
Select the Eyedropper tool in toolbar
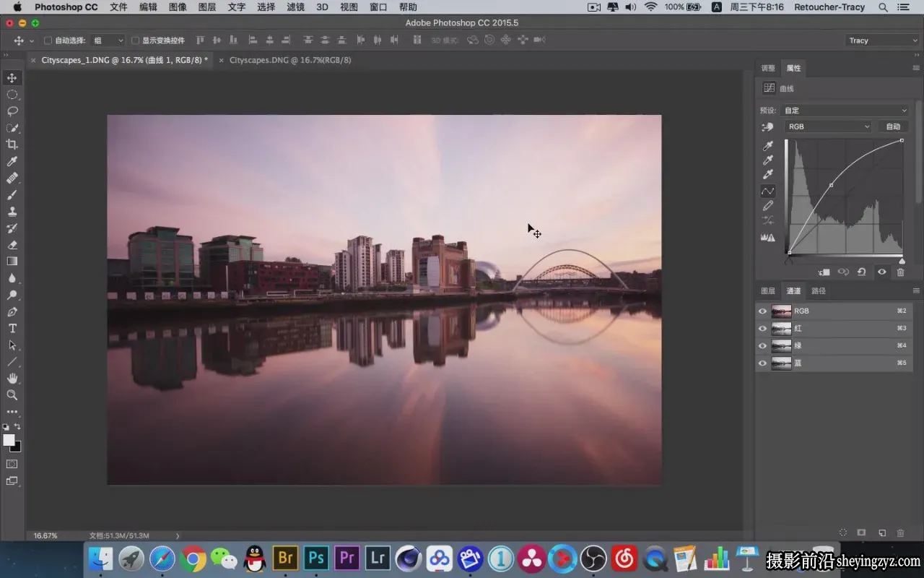(x=12, y=162)
